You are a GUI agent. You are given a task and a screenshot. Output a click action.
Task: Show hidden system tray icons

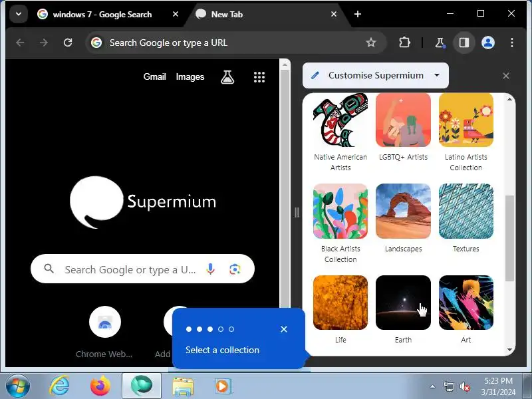tap(432, 386)
